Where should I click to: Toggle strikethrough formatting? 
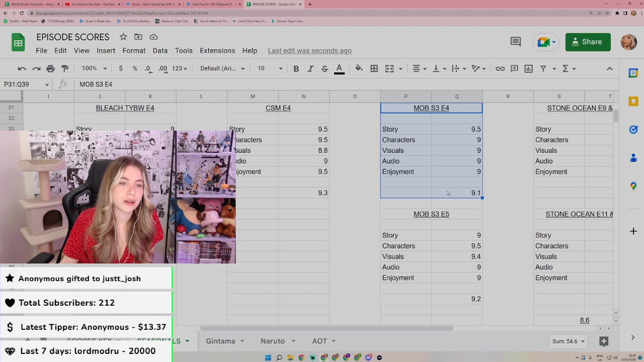[325, 68]
